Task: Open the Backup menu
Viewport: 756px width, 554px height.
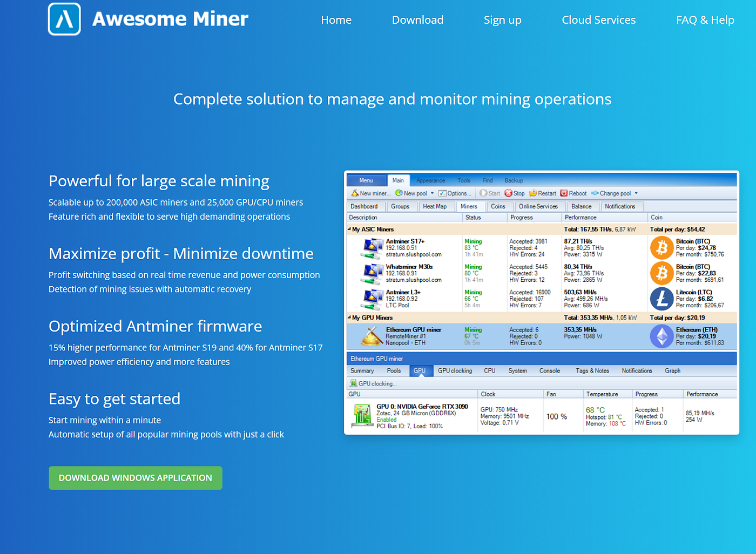Action: click(x=514, y=180)
